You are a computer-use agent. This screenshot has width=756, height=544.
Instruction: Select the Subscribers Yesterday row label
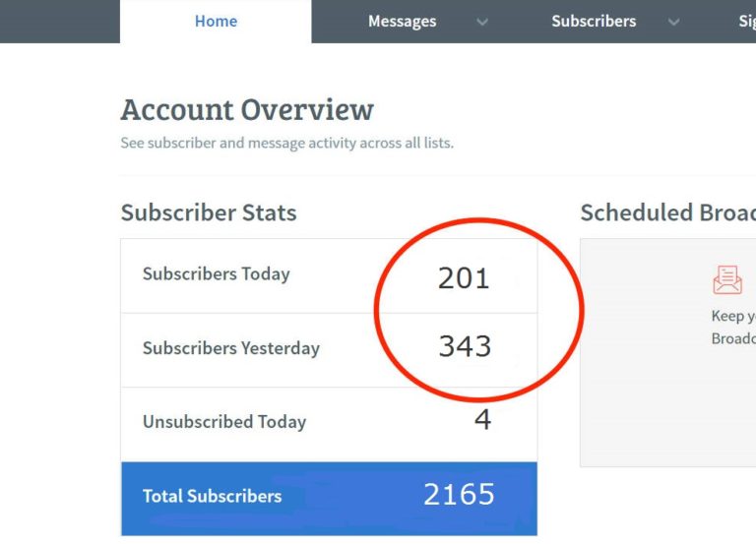point(231,348)
